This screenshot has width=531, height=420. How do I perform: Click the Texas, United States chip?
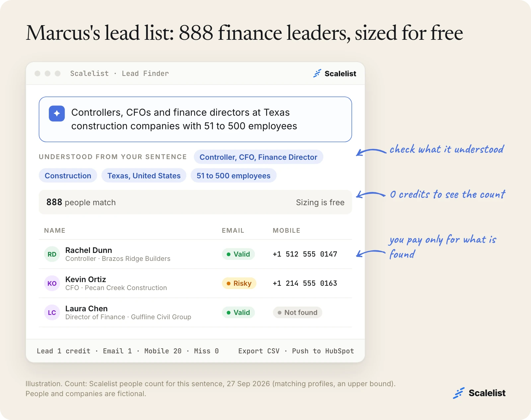[144, 176]
